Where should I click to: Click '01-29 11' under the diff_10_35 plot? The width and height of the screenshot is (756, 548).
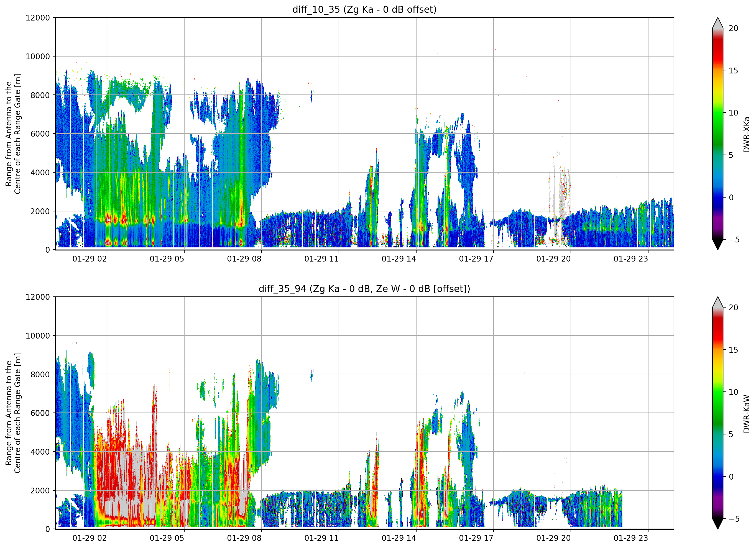tap(322, 259)
